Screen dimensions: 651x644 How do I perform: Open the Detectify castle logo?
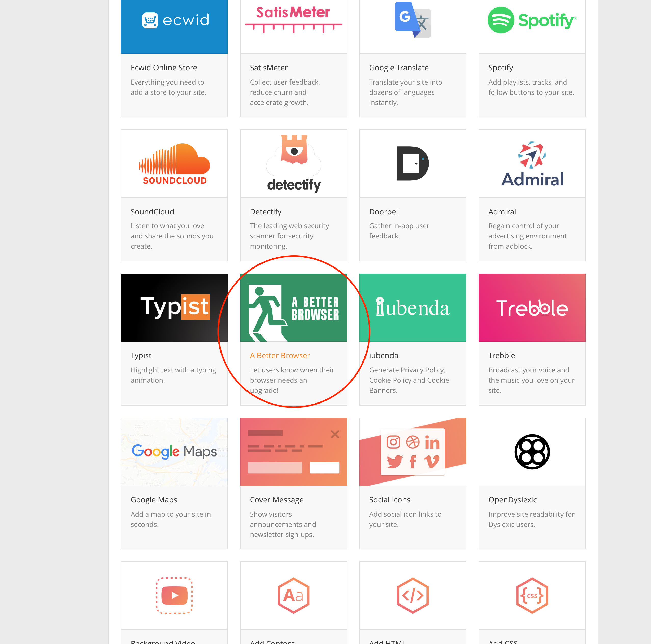coord(294,163)
